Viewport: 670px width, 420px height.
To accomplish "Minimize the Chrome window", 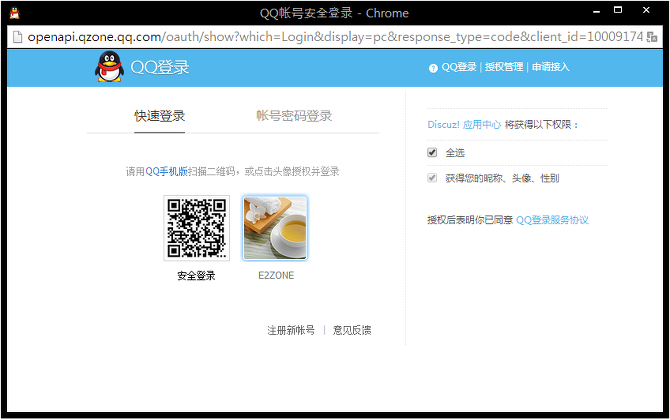I will coord(597,11).
